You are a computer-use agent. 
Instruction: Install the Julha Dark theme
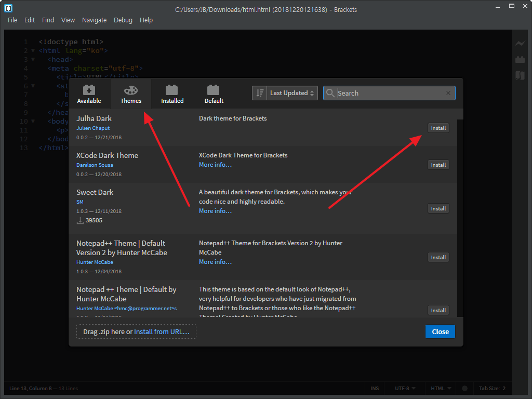click(438, 128)
